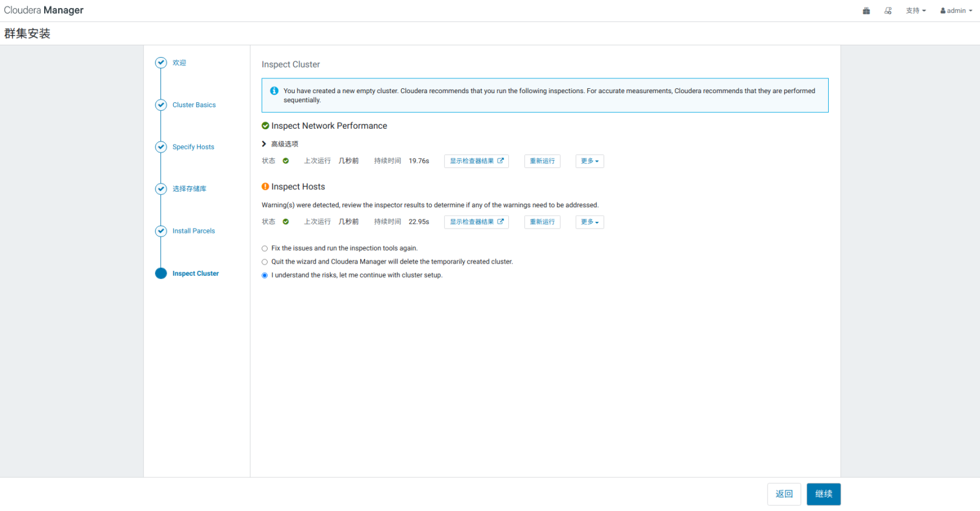
Task: Select 'Fix the issues and run again' option
Action: [x=265, y=249]
